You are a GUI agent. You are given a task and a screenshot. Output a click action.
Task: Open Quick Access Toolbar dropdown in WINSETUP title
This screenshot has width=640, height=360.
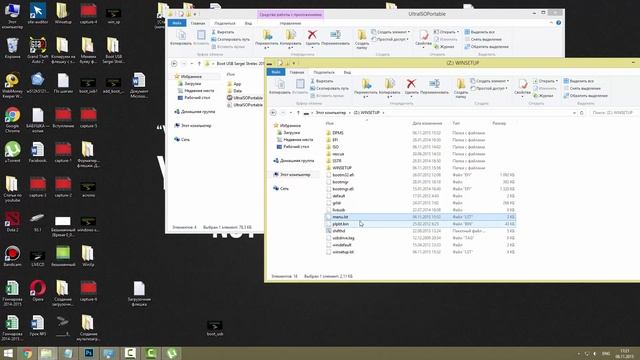coord(294,63)
